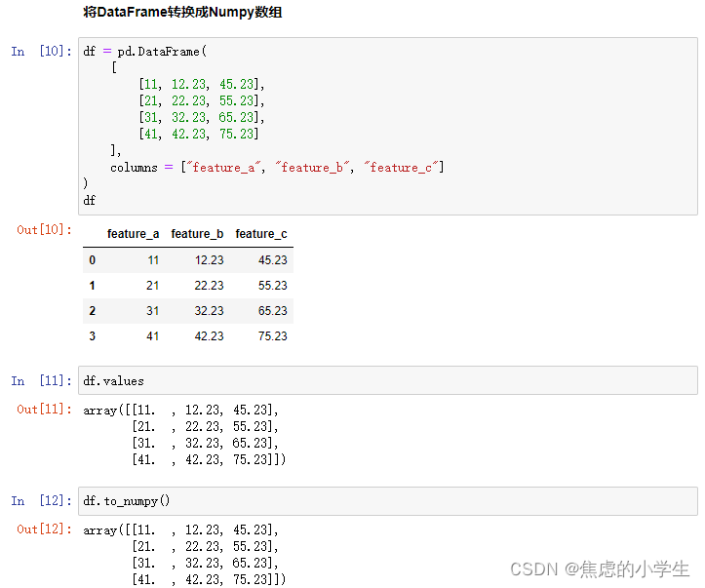Select the feature_b column header

197,234
